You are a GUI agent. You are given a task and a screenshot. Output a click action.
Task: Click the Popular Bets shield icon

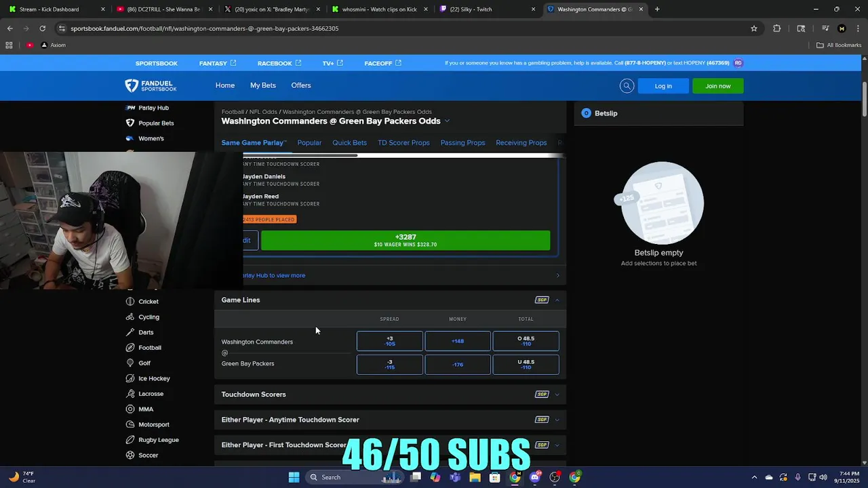click(130, 123)
